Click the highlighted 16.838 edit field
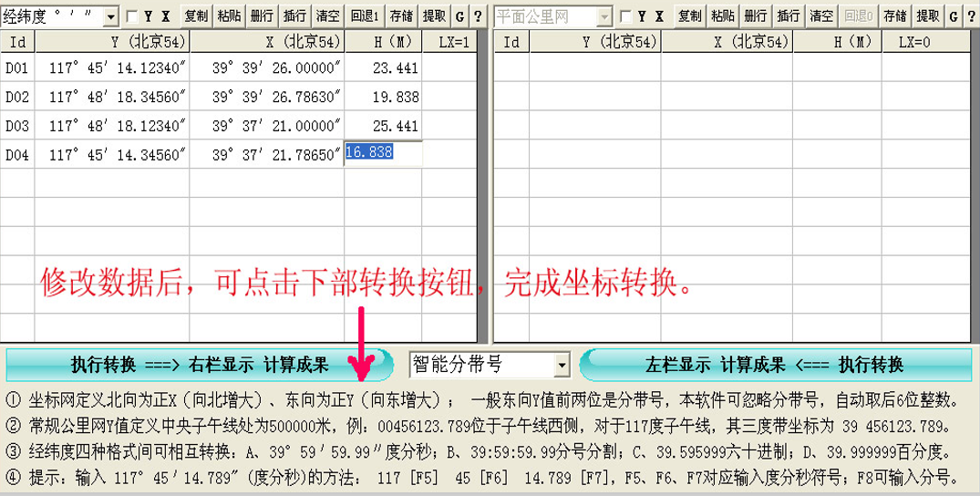 coord(383,153)
